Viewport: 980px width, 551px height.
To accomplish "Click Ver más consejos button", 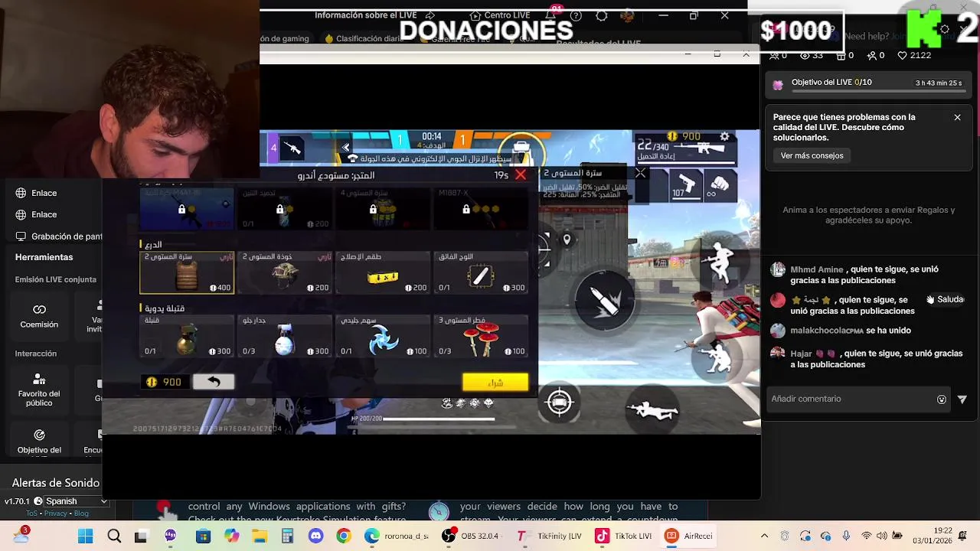I will click(x=812, y=155).
